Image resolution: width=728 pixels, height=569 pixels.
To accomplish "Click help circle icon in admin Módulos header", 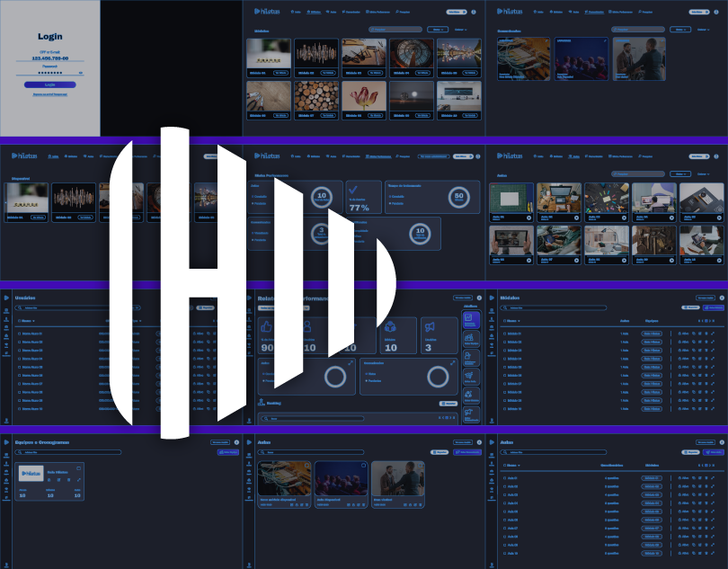I will 722,298.
